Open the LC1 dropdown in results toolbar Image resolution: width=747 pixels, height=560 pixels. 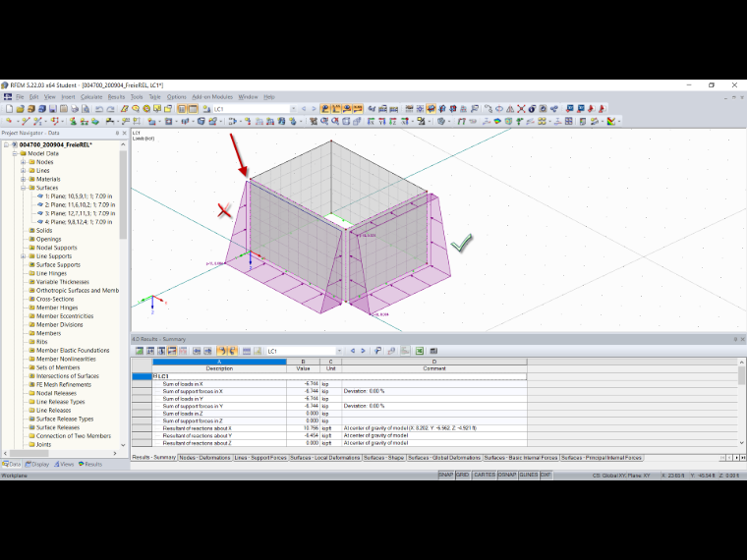(x=339, y=351)
